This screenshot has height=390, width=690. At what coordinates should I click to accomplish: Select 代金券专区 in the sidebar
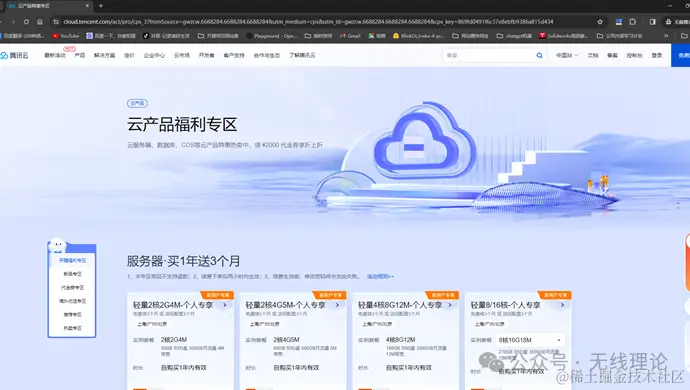pos(72,287)
